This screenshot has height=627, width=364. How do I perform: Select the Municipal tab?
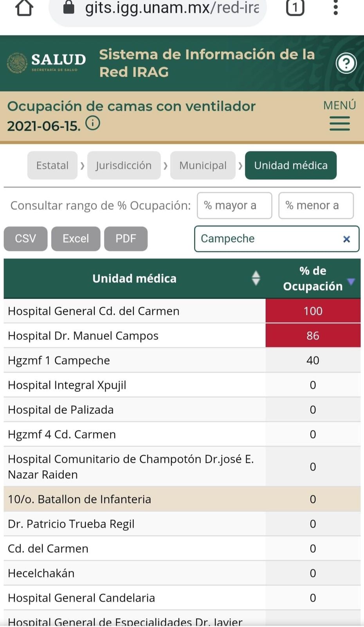(203, 165)
